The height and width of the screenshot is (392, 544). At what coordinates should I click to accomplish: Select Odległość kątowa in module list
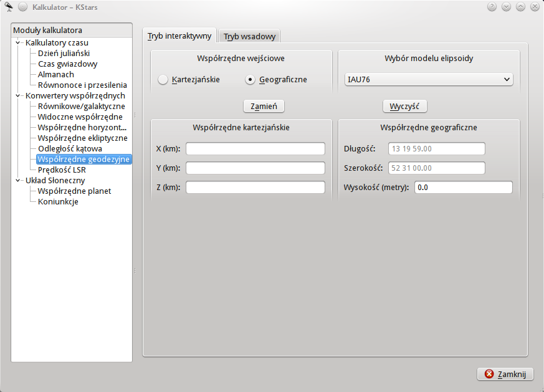(x=70, y=149)
